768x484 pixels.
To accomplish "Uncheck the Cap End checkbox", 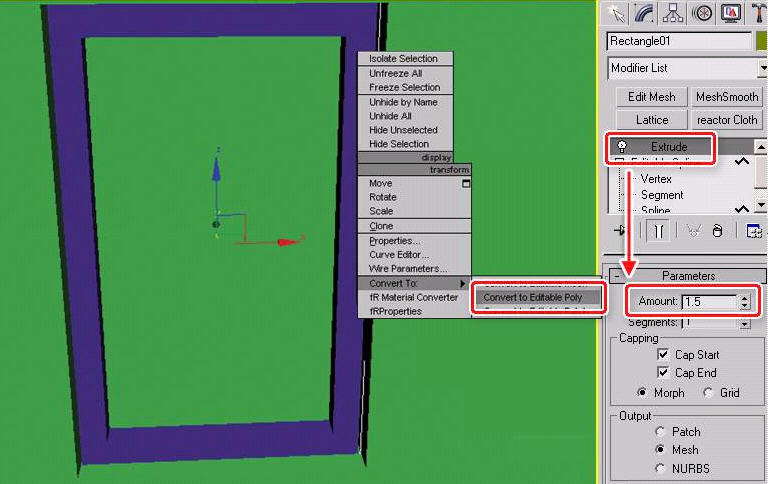I will [x=663, y=373].
